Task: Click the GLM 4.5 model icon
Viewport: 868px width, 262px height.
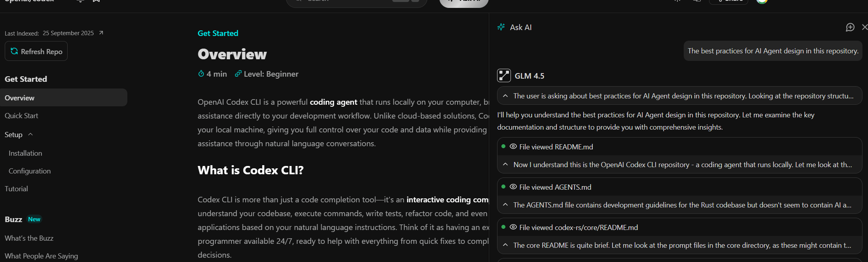Action: pos(504,75)
